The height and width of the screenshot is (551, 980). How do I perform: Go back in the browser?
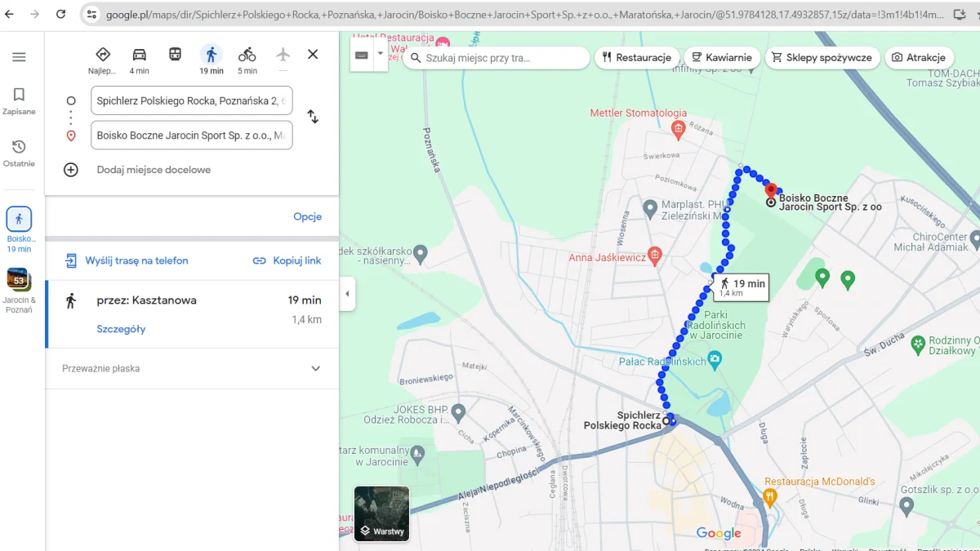[x=10, y=15]
